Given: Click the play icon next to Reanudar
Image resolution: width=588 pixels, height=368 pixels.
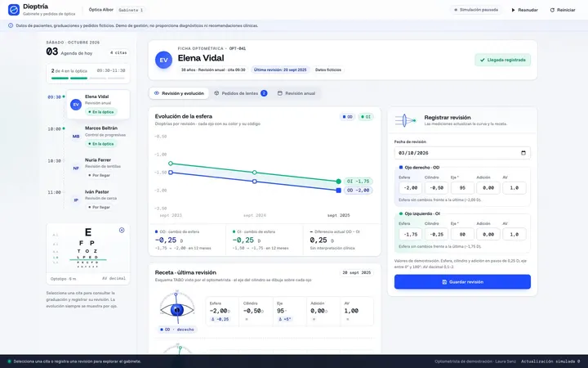Looking at the screenshot, I should (x=514, y=10).
